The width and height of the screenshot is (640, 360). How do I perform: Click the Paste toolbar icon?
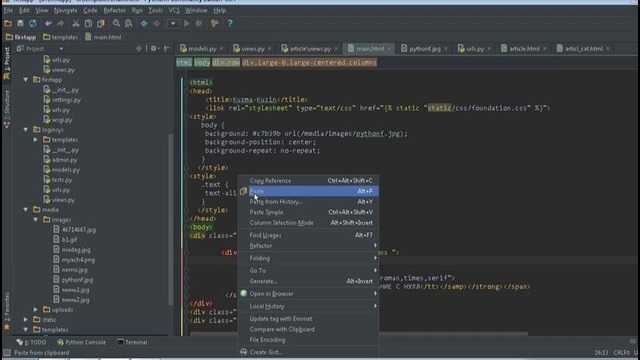[100, 23]
